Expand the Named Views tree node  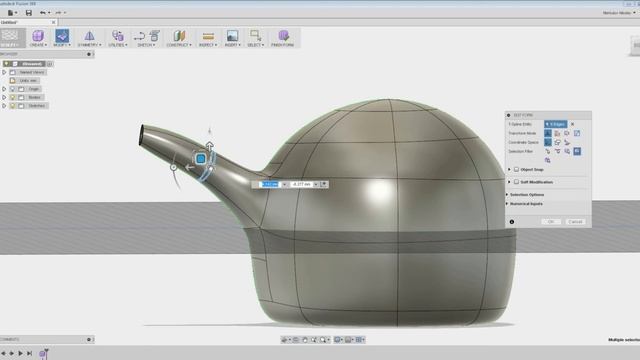(4, 72)
